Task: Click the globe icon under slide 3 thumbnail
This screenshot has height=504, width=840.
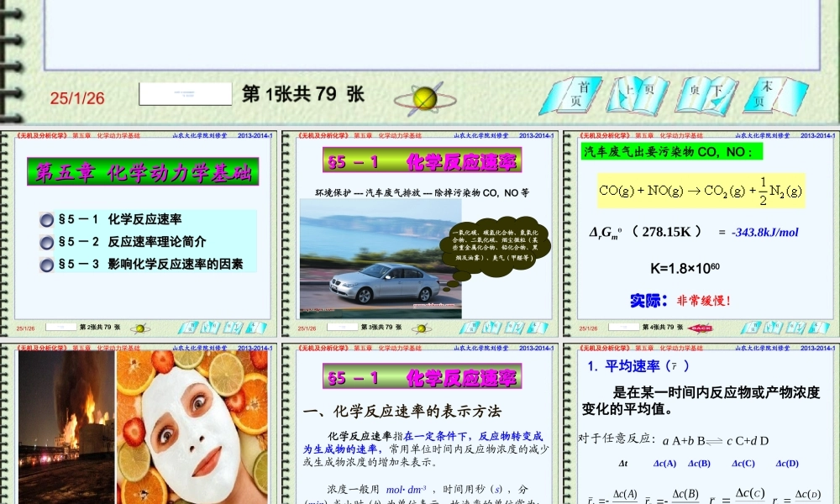Action: coord(422,328)
